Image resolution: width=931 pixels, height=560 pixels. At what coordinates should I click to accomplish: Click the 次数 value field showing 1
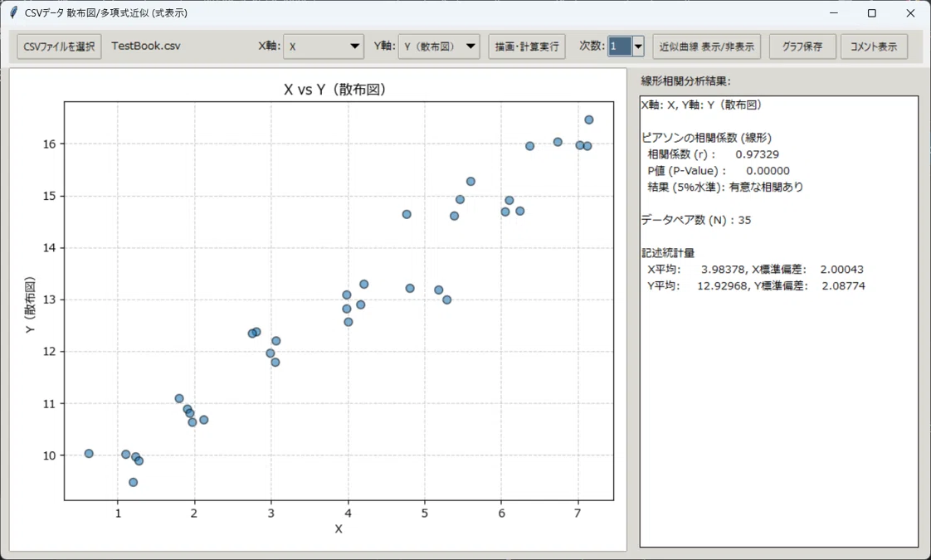tap(620, 46)
